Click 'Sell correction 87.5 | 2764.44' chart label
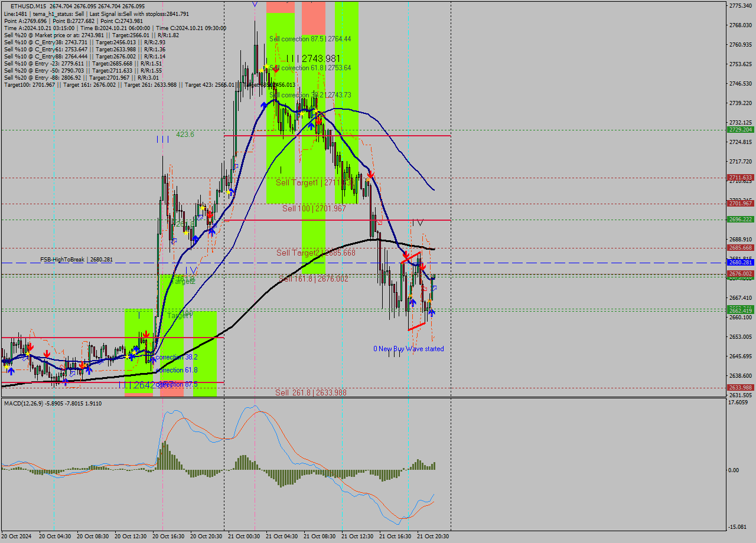This screenshot has height=543, width=756. [310, 39]
